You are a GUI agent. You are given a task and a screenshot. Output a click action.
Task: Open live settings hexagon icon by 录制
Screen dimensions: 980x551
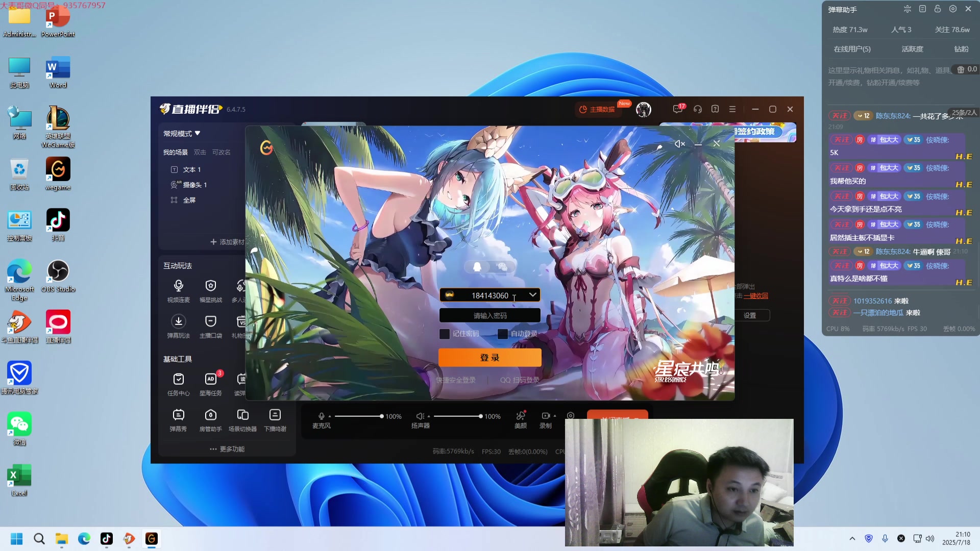(x=571, y=416)
